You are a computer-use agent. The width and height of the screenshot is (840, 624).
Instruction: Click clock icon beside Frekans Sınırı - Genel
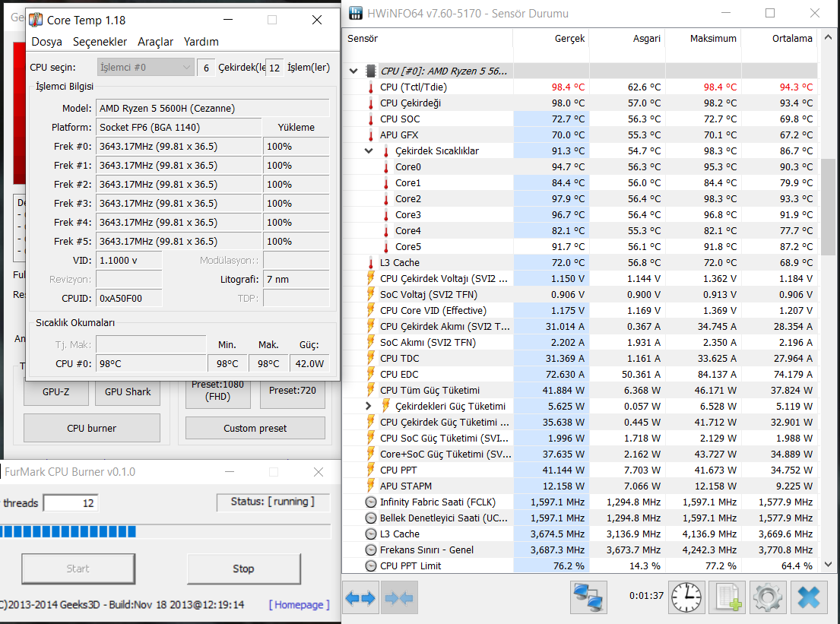(371, 550)
